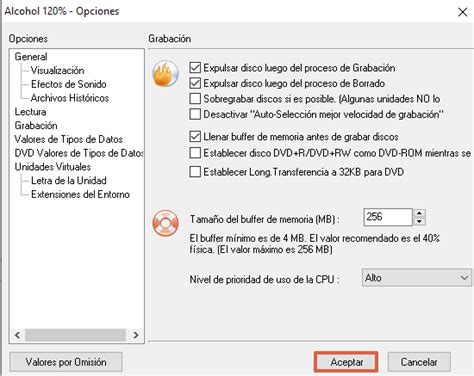This screenshot has width=474, height=376.
Task: Uncheck Expulsar disco luego de Grabación
Action: (195, 68)
